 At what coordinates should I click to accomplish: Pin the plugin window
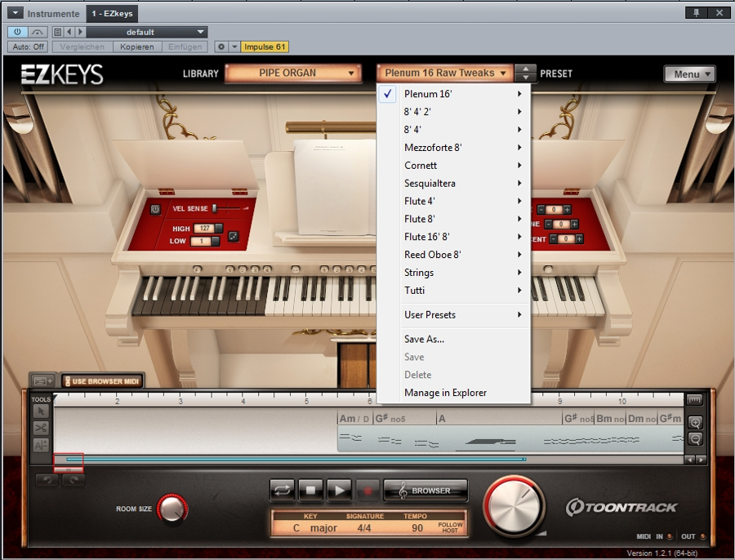(696, 13)
